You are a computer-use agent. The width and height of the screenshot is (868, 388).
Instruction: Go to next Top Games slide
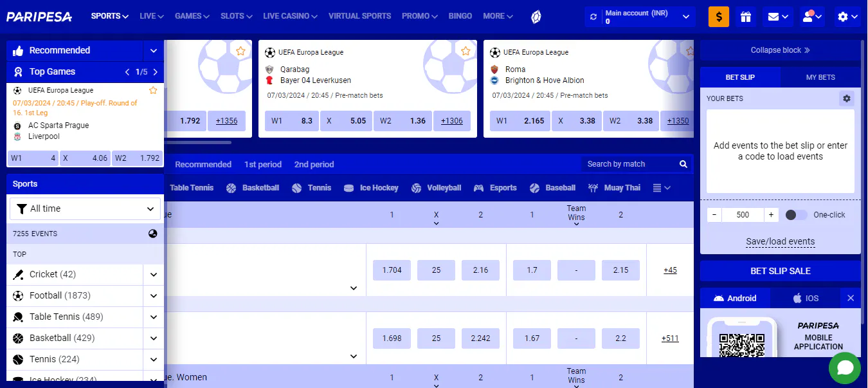(x=155, y=72)
